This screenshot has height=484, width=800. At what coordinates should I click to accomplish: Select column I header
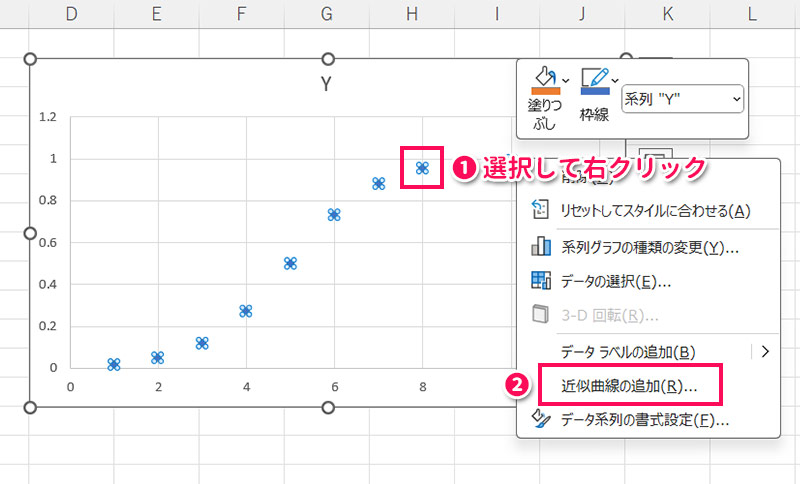(497, 14)
